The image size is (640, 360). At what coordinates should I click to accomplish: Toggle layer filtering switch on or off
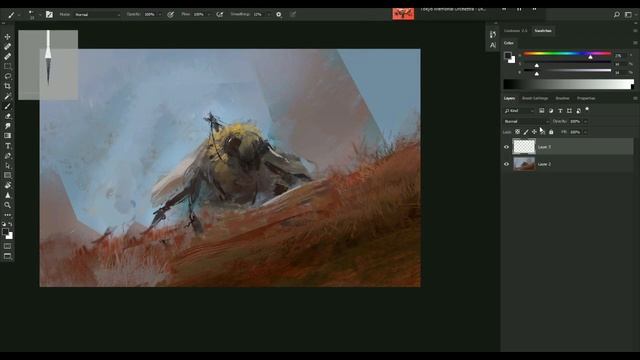pos(587,109)
